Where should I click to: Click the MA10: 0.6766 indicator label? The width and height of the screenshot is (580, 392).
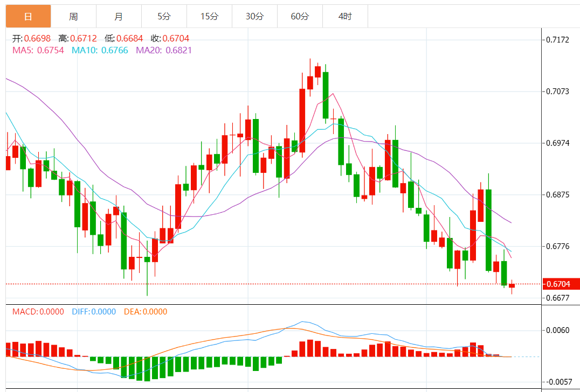coord(100,50)
